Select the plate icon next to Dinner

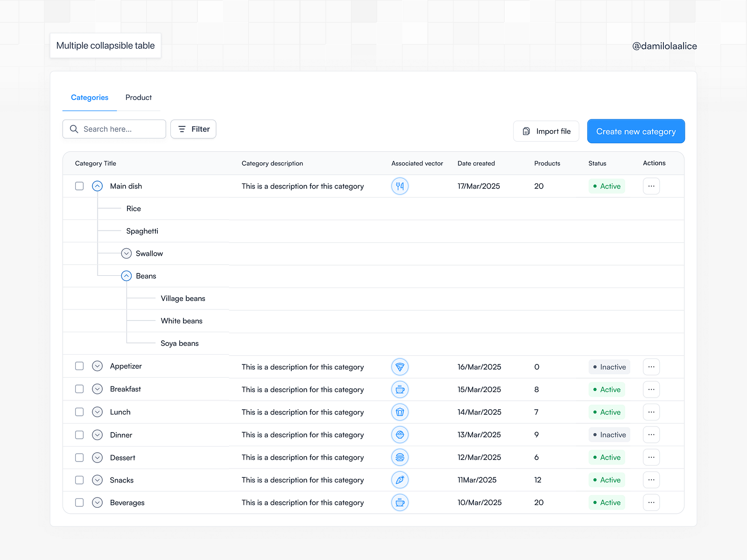(x=400, y=434)
